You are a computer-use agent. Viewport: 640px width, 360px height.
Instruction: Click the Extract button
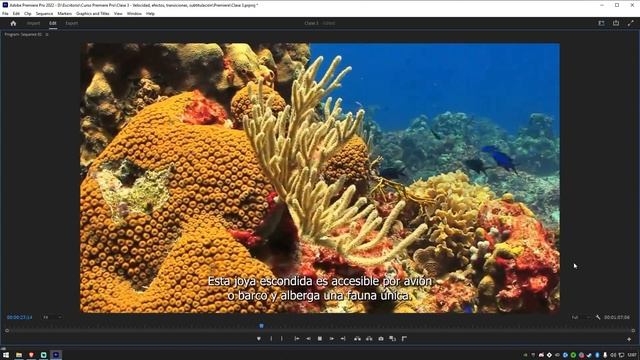click(x=369, y=339)
